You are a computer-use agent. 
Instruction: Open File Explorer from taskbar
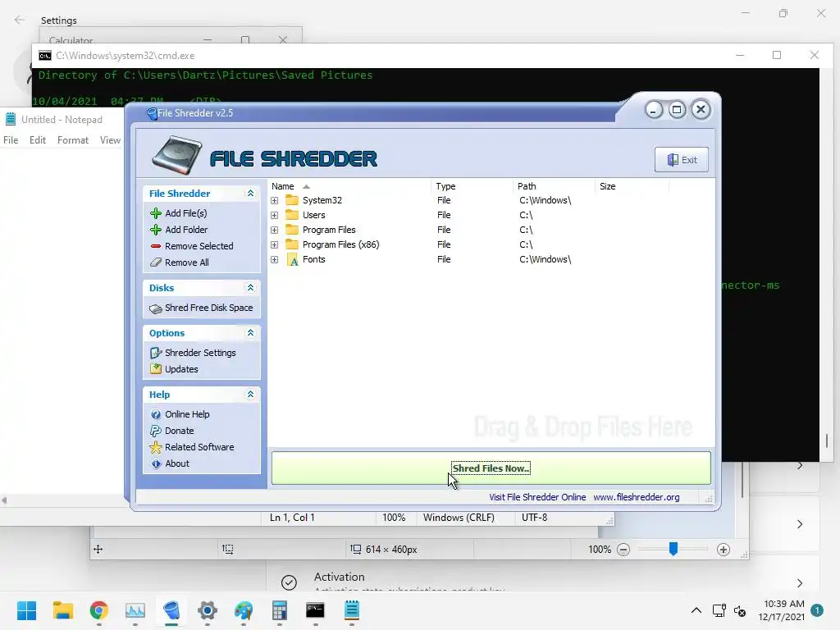tap(62, 610)
